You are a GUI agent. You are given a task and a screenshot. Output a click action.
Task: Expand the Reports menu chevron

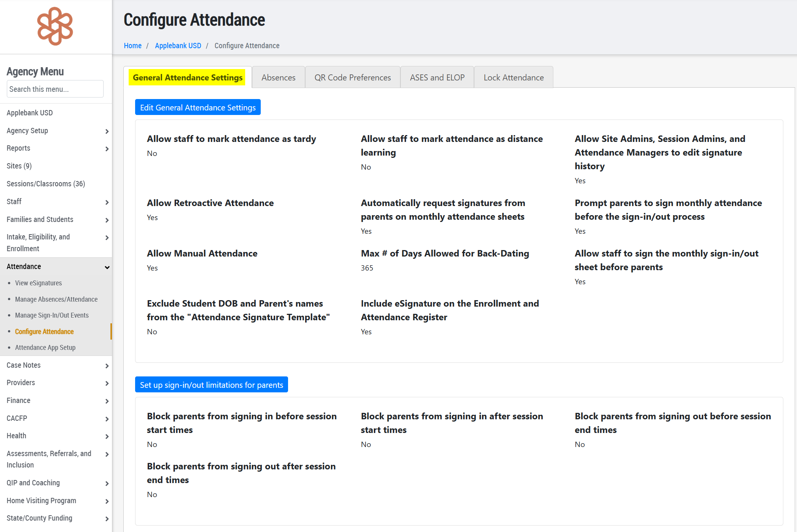[107, 149]
